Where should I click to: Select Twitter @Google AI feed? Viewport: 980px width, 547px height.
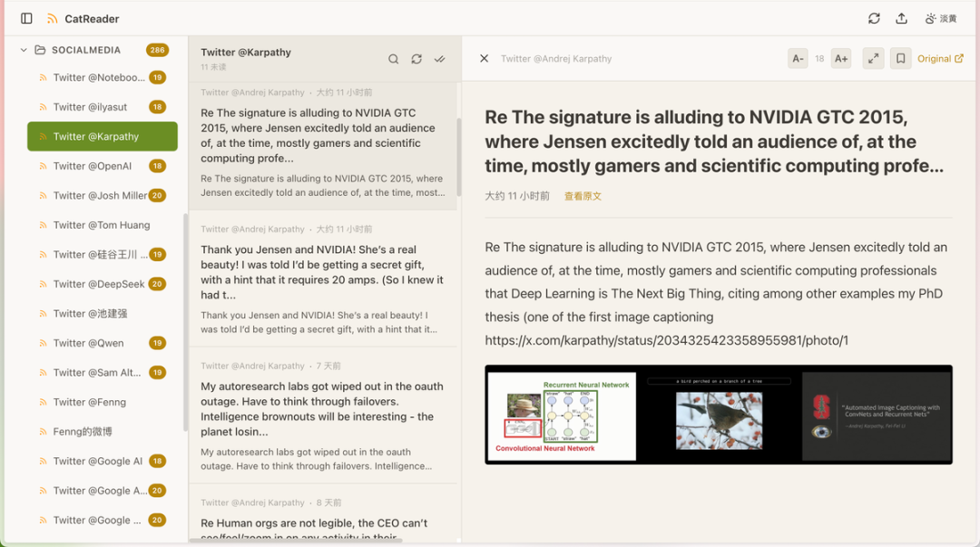103,462
